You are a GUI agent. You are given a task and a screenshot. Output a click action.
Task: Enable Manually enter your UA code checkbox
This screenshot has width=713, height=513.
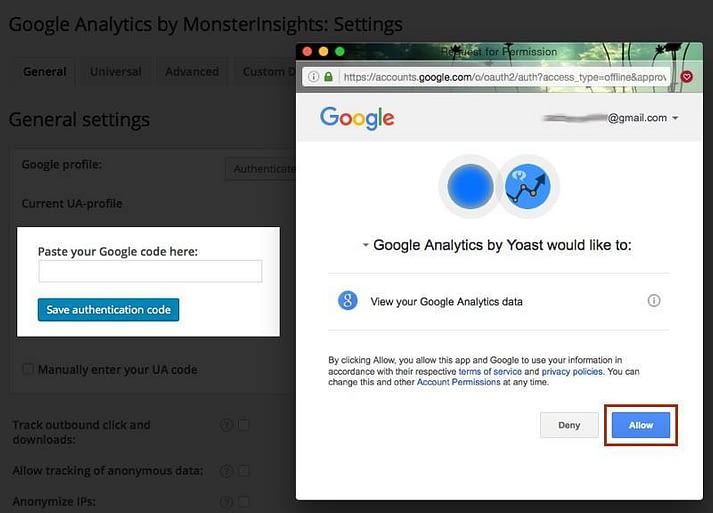pyautogui.click(x=28, y=369)
